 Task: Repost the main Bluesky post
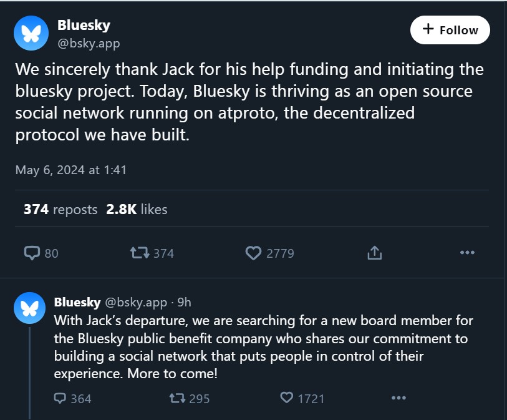[x=139, y=253]
